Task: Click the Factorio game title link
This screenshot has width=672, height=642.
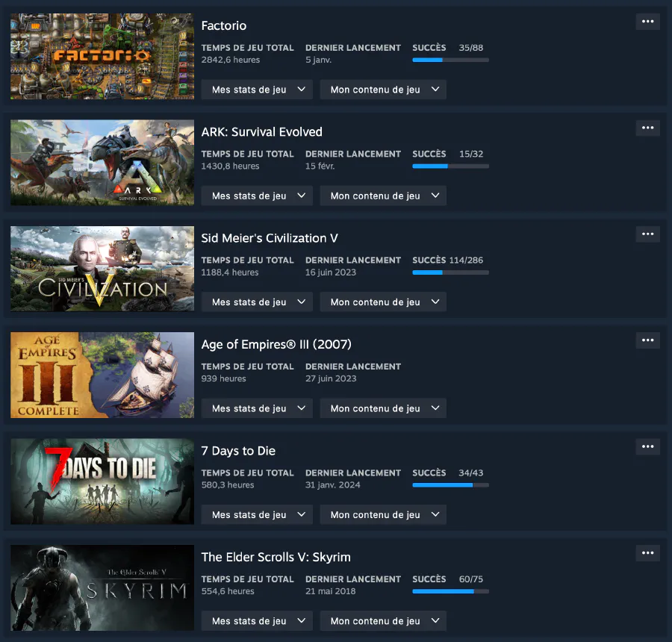Action: click(x=224, y=25)
